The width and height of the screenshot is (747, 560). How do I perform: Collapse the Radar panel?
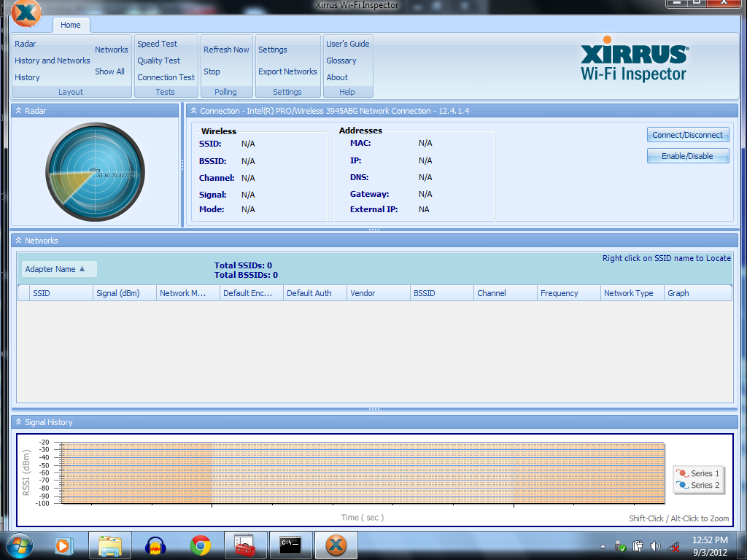pos(17,110)
